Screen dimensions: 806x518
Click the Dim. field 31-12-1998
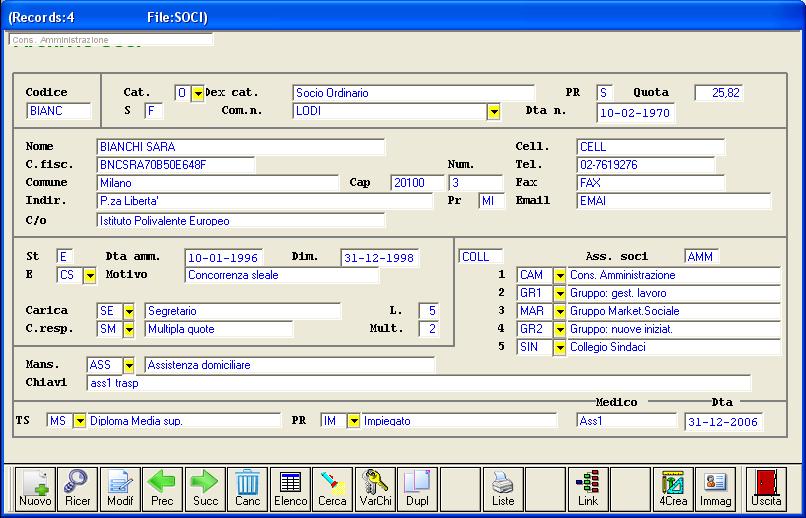379,258
